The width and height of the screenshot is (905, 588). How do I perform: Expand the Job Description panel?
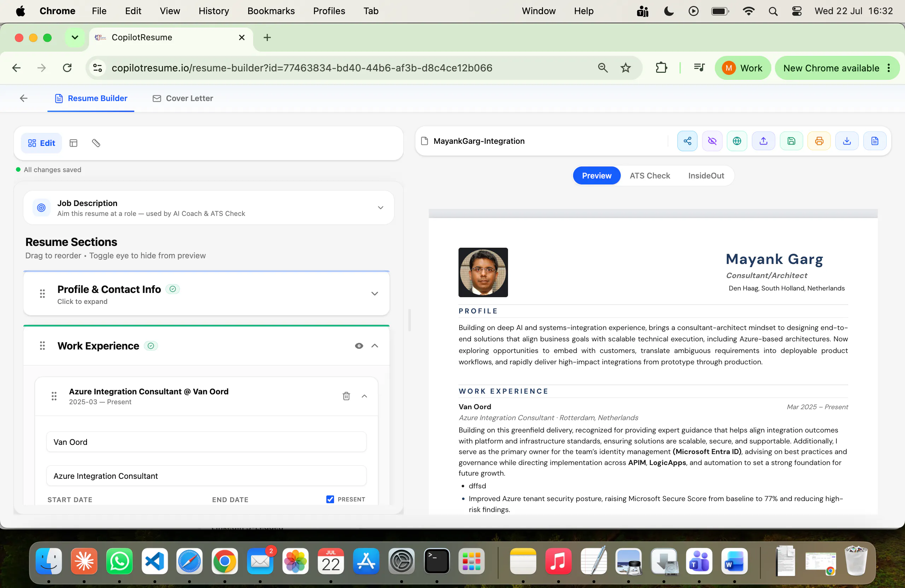pos(380,208)
